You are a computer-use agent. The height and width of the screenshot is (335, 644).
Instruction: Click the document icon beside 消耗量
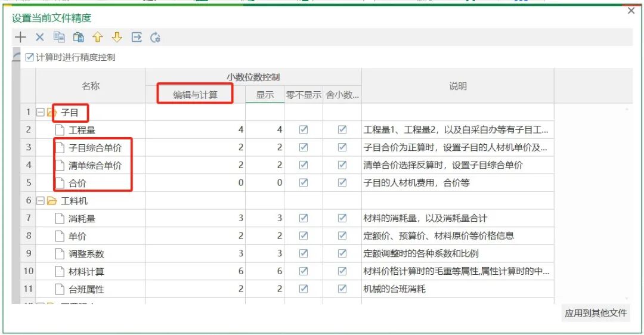point(60,218)
